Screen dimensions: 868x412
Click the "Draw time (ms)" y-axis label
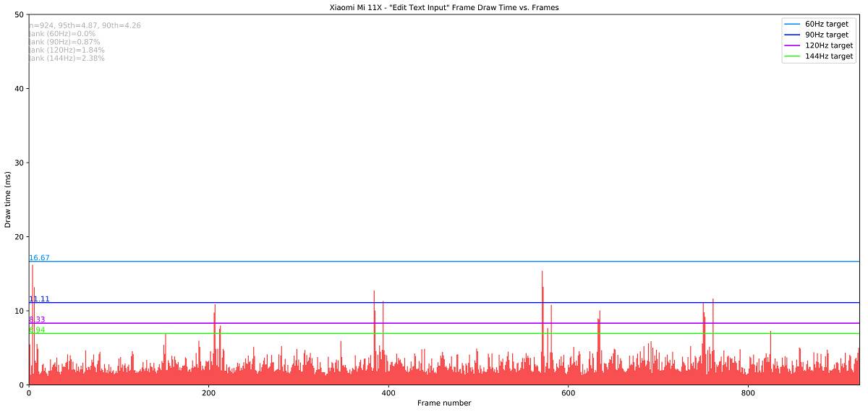point(8,199)
